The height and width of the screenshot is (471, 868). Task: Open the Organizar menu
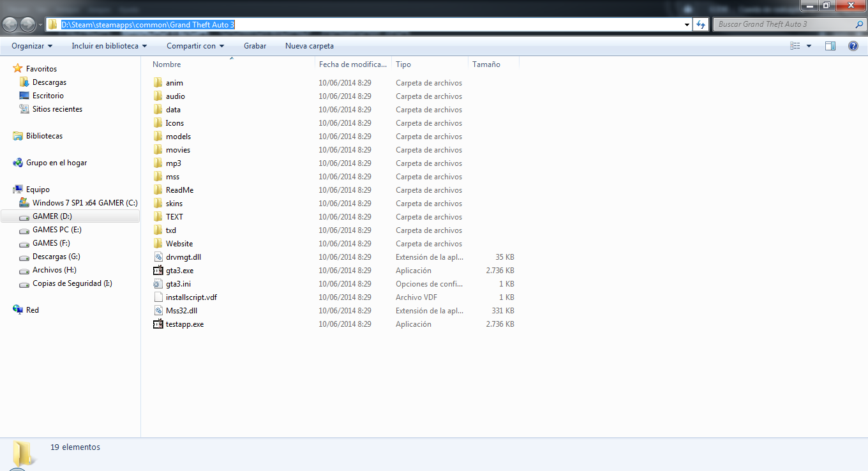32,46
